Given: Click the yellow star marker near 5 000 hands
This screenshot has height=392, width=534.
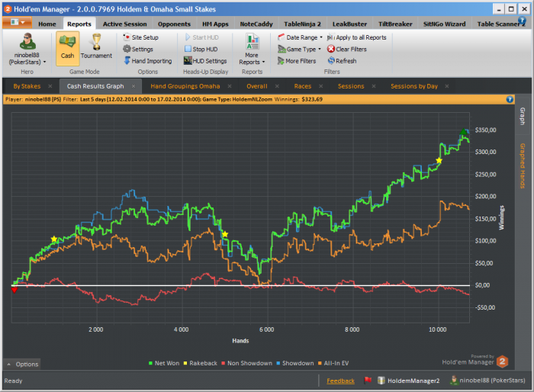Looking at the screenshot, I should click(x=225, y=234).
